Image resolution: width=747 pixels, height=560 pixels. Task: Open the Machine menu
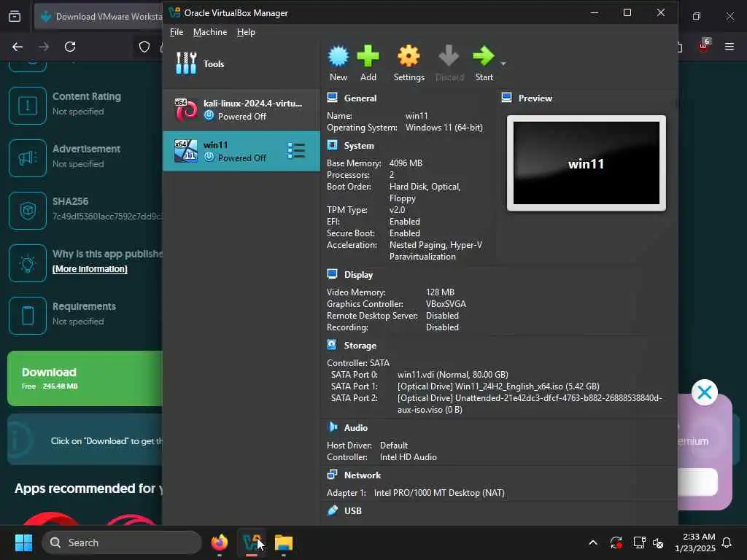(210, 32)
